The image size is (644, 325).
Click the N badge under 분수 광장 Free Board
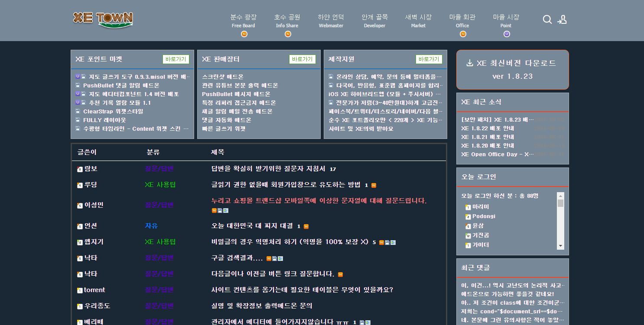click(x=244, y=33)
